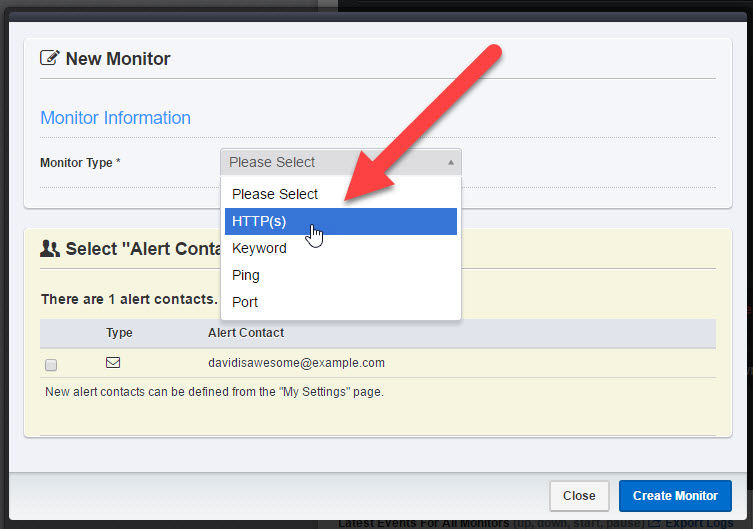Click the alert contacts people icon
This screenshot has height=529, width=753.
point(50,248)
